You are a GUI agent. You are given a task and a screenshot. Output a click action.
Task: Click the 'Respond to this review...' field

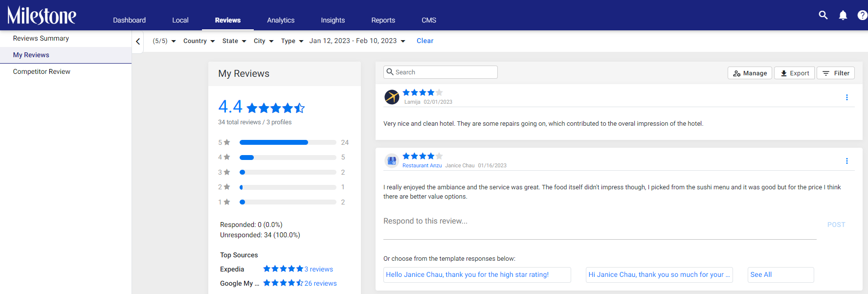click(600, 225)
